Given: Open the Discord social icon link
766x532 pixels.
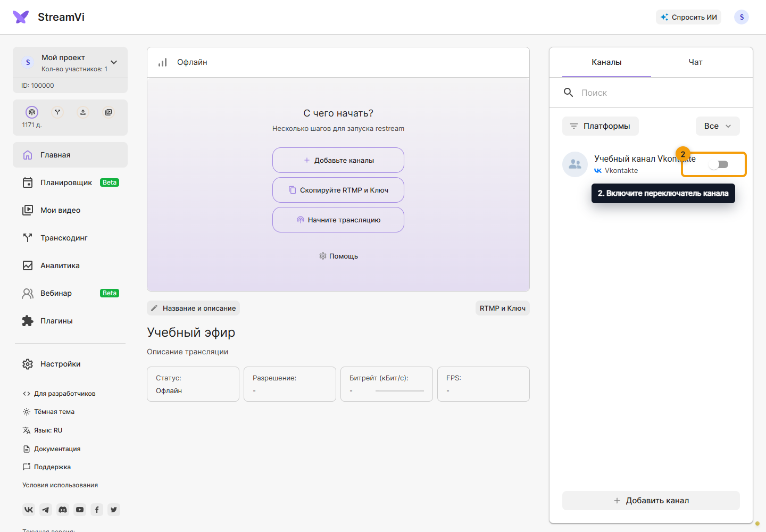Looking at the screenshot, I should (63, 510).
